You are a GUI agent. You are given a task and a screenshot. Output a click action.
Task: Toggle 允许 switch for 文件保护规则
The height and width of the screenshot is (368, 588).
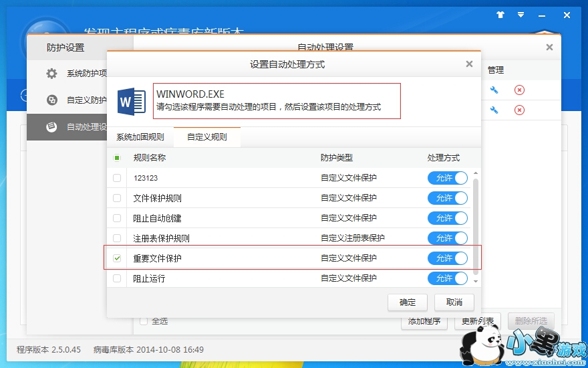coord(448,198)
